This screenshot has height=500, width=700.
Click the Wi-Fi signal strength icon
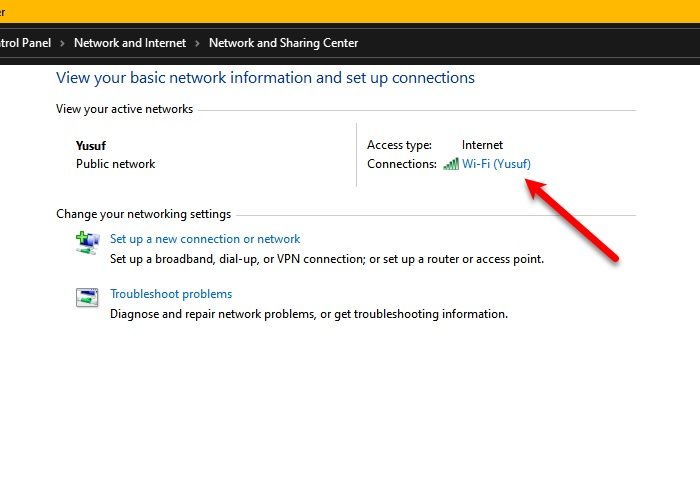click(x=450, y=164)
